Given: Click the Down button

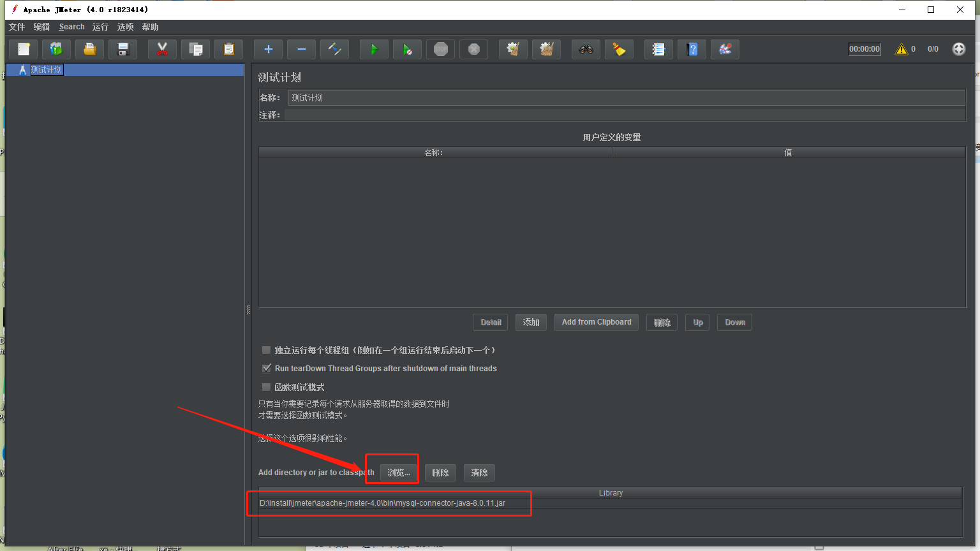Looking at the screenshot, I should coord(735,322).
